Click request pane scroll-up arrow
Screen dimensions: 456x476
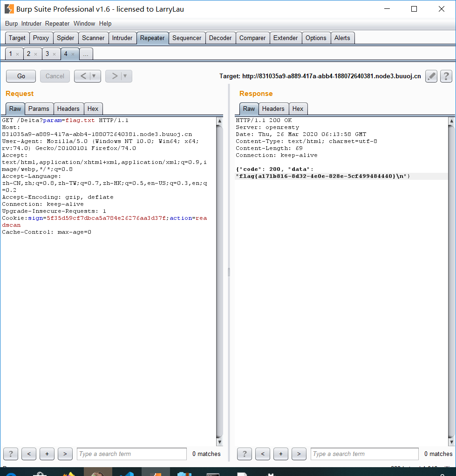click(219, 121)
